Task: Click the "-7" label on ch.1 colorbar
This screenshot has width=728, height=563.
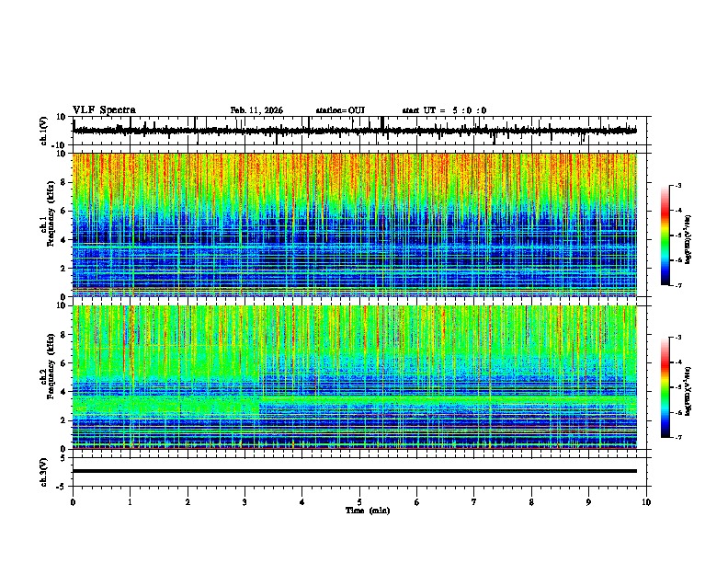Action: coord(678,285)
